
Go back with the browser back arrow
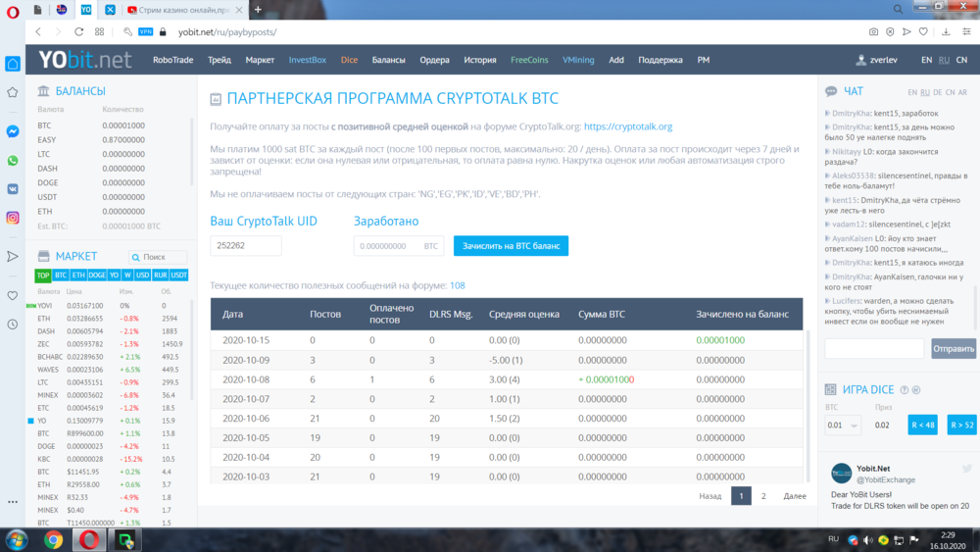38,32
